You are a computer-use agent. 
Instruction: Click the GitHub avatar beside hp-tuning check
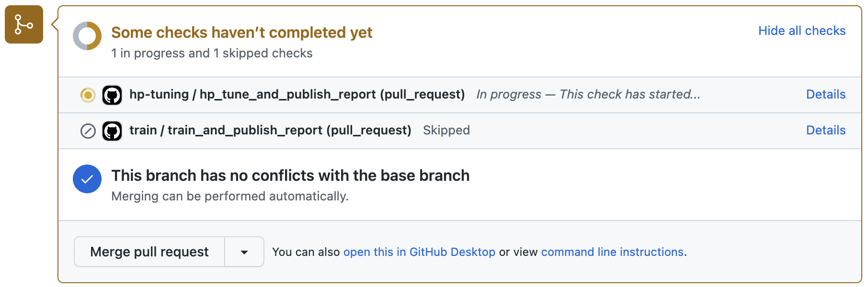pyautogui.click(x=112, y=95)
